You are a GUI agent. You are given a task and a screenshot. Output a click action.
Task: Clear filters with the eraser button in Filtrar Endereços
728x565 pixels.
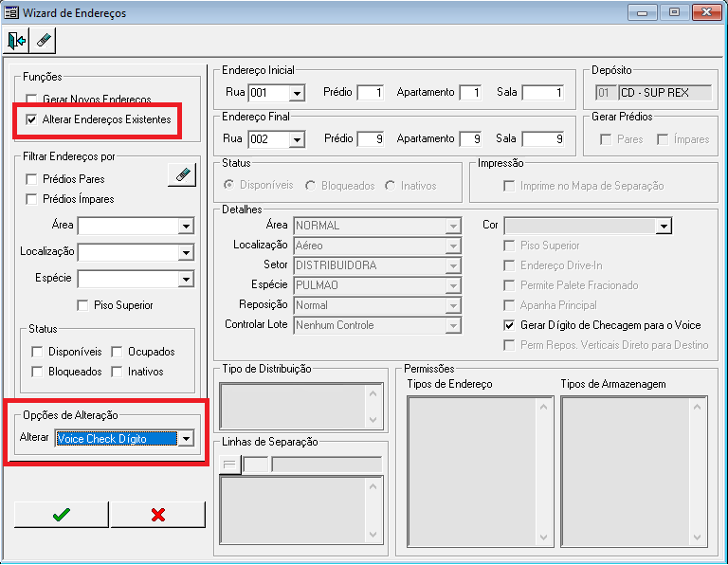[182, 175]
